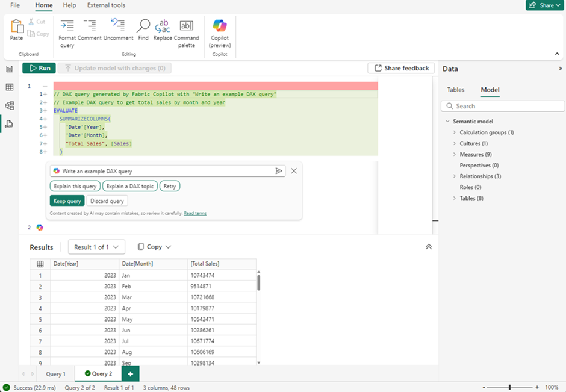Adjust the zoom slider in the status bar
The height and width of the screenshot is (392, 566).
point(511,388)
